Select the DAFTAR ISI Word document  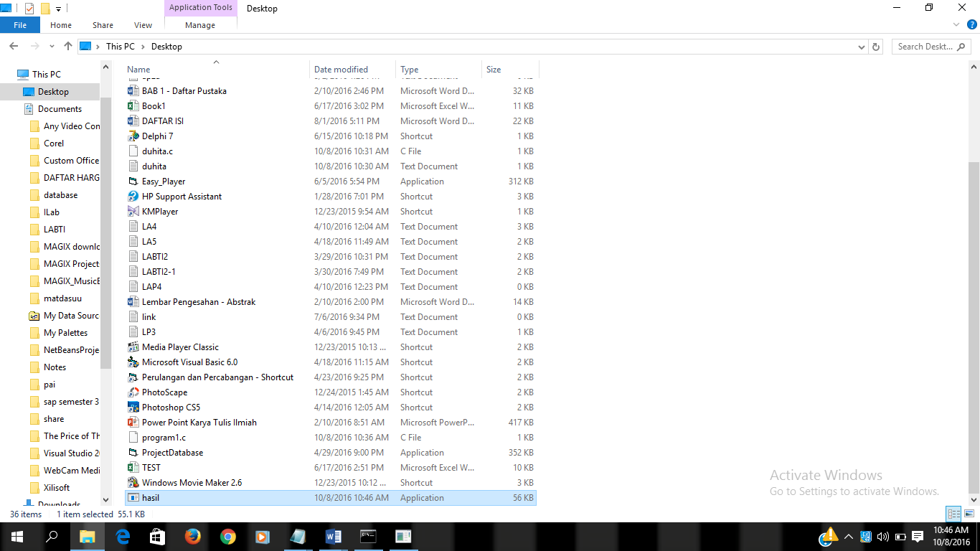click(163, 121)
